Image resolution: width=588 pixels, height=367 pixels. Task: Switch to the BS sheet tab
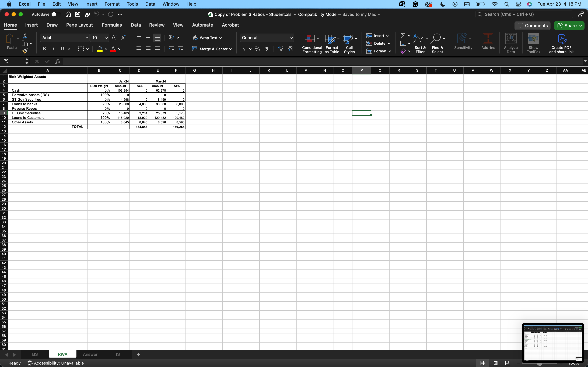pyautogui.click(x=35, y=354)
